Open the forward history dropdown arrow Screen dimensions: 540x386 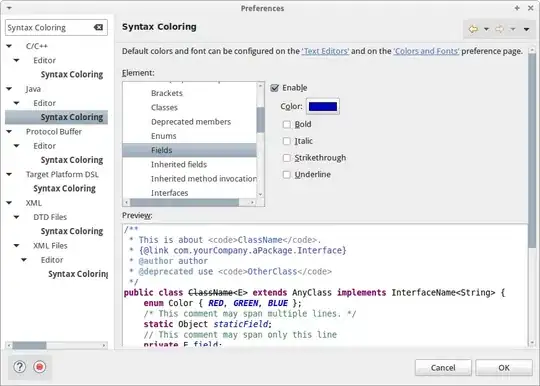513,29
